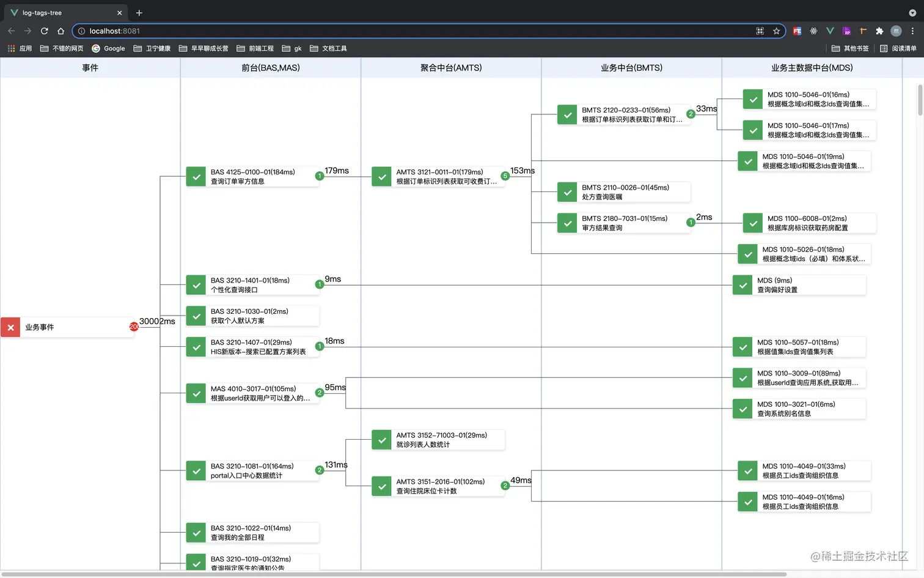Open the 其他书签 folder

coord(850,48)
